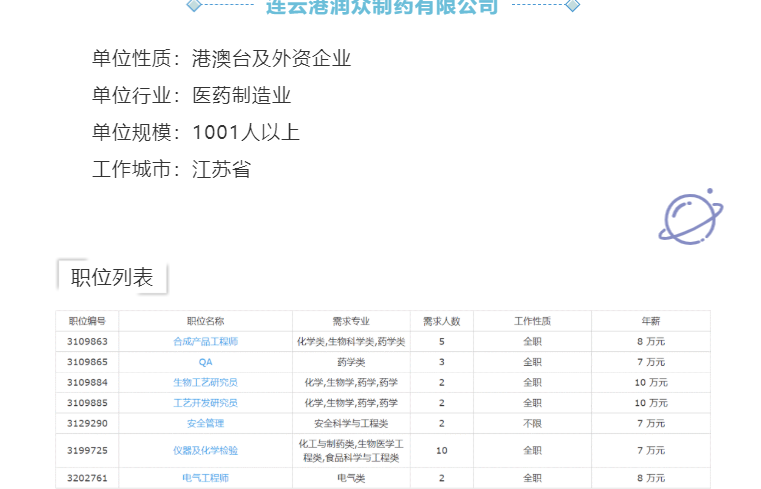761x489 pixels.
Task: Click the 安全科学与工程类 major cell
Action: tap(351, 423)
